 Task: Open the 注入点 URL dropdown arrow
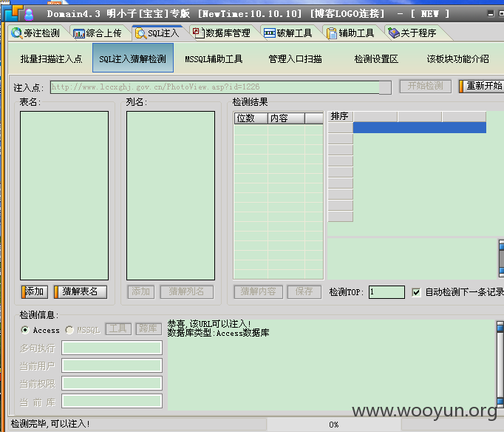(x=385, y=87)
